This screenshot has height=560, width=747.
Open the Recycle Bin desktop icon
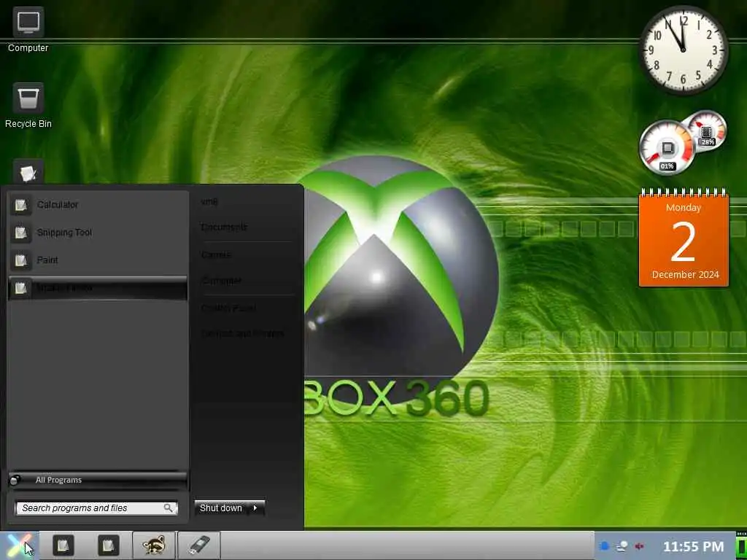point(28,98)
